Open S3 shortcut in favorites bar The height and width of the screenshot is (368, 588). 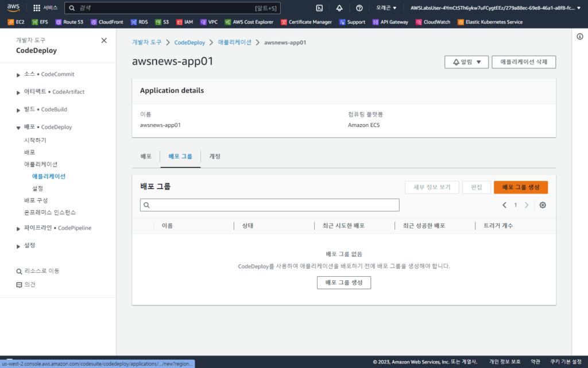(x=162, y=22)
